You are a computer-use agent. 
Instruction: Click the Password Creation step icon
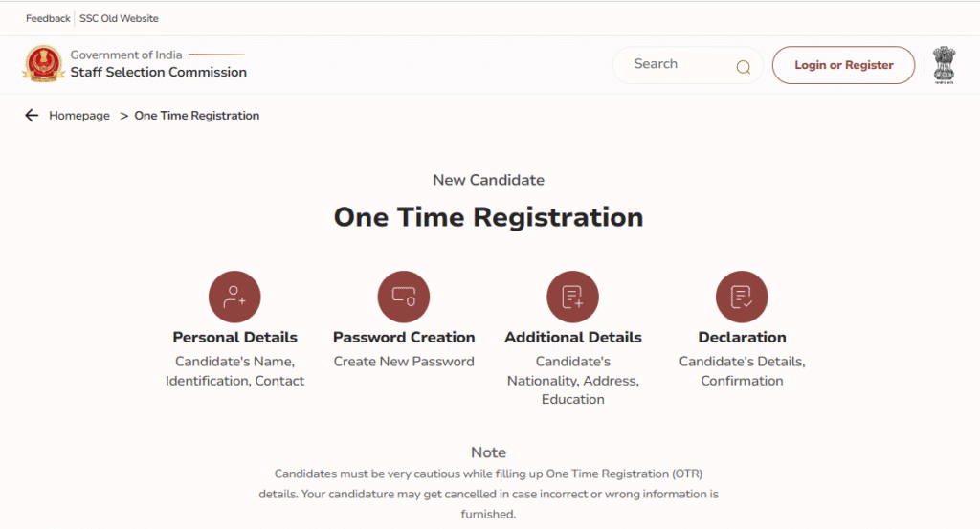(x=404, y=297)
